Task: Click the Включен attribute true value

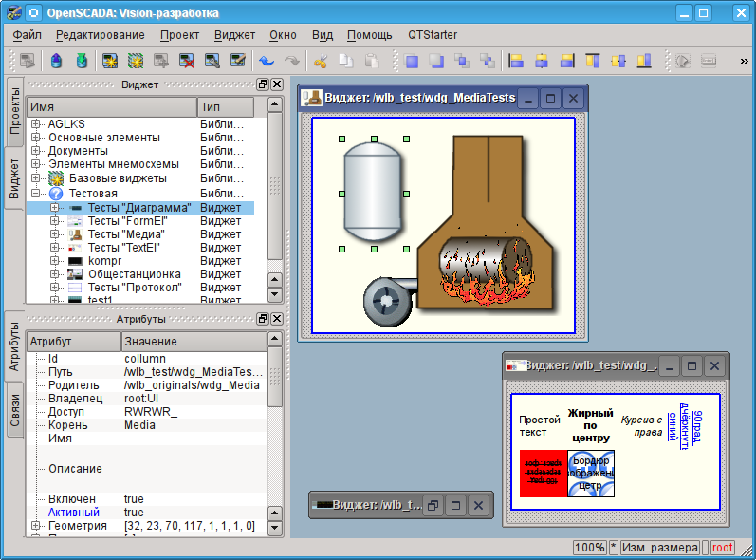Action: pos(134,498)
